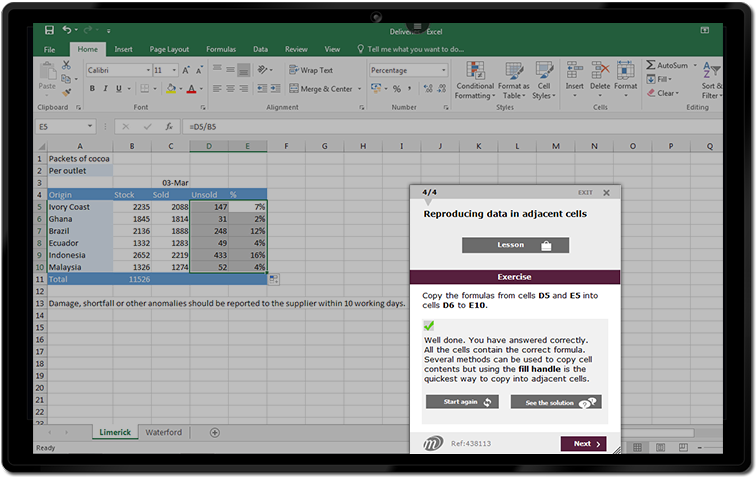
Task: Open the Name Box dropdown showing E5
Action: pyautogui.click(x=91, y=127)
